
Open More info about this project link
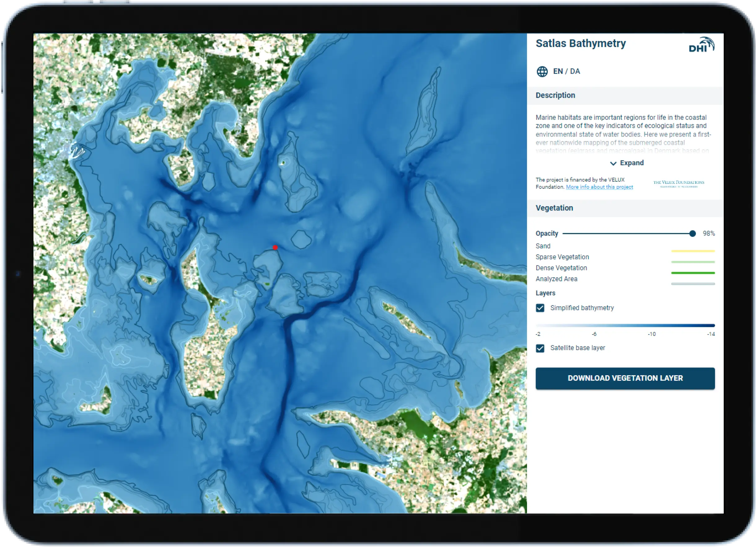point(599,187)
